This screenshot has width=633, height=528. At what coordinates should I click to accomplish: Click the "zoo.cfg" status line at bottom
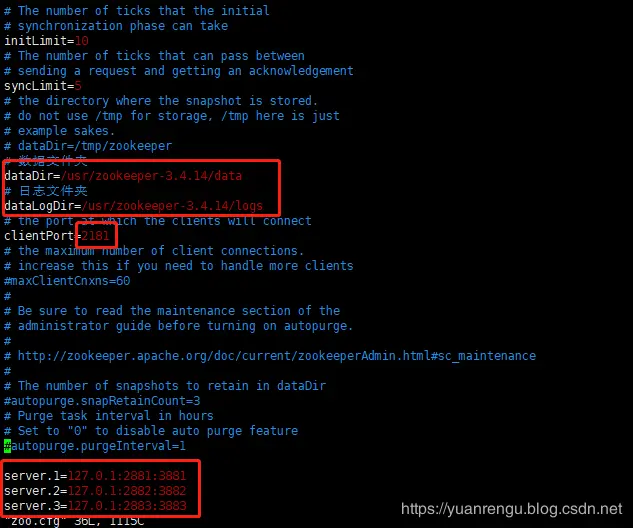(74, 522)
